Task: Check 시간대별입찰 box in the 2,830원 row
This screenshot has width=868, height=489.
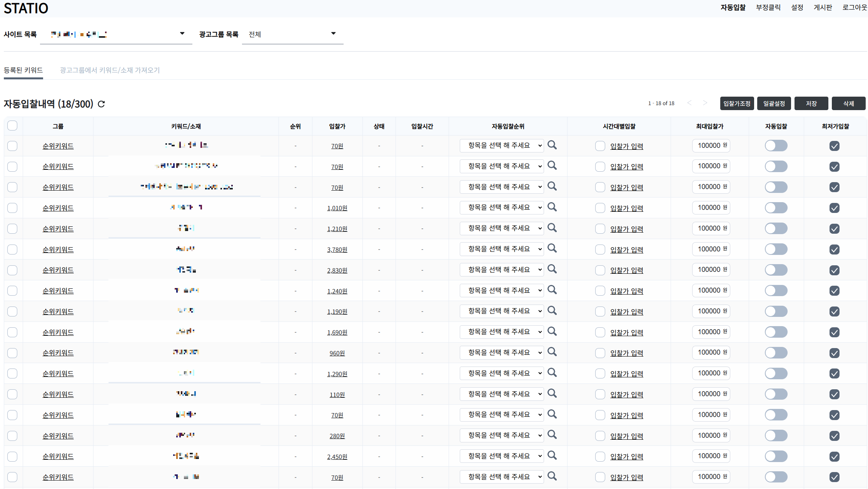Action: tap(600, 270)
